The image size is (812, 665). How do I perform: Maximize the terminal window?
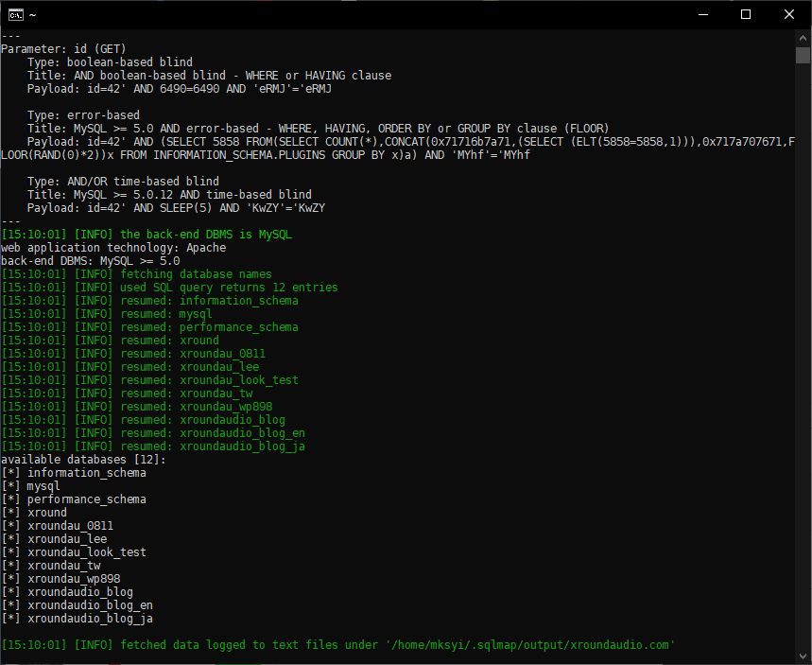pyautogui.click(x=746, y=14)
